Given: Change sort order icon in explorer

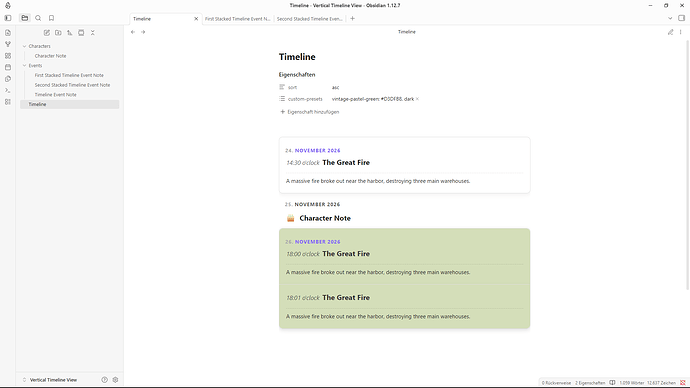Looking at the screenshot, I should pos(70,33).
